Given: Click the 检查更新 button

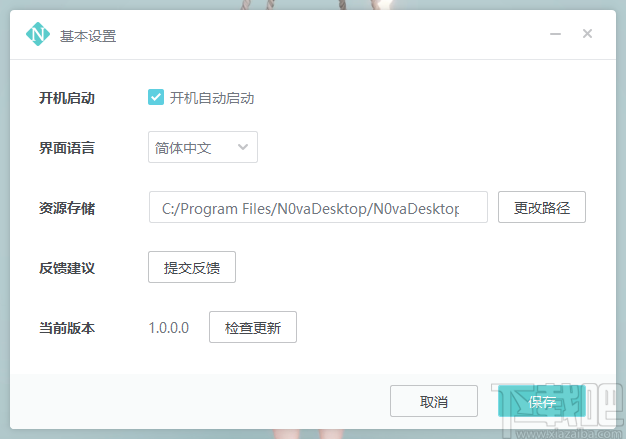Looking at the screenshot, I should click(253, 327).
